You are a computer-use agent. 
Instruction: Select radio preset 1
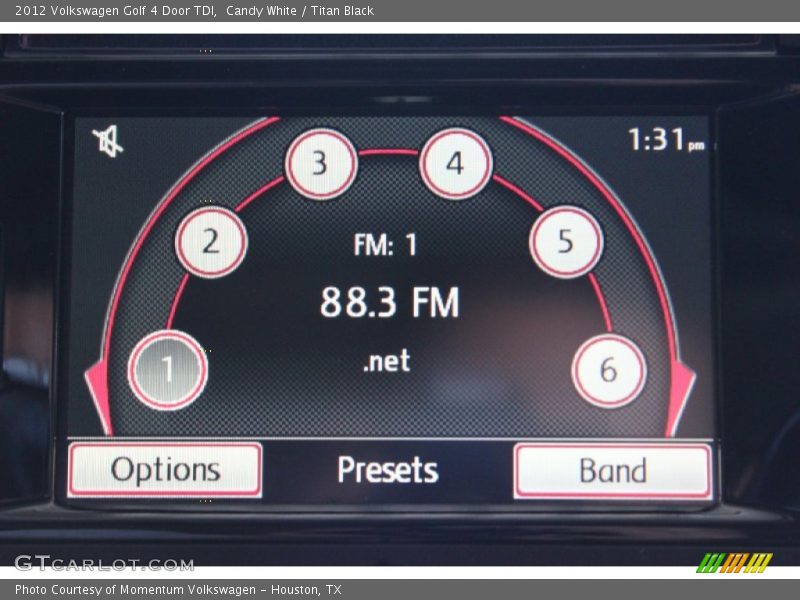(x=167, y=370)
